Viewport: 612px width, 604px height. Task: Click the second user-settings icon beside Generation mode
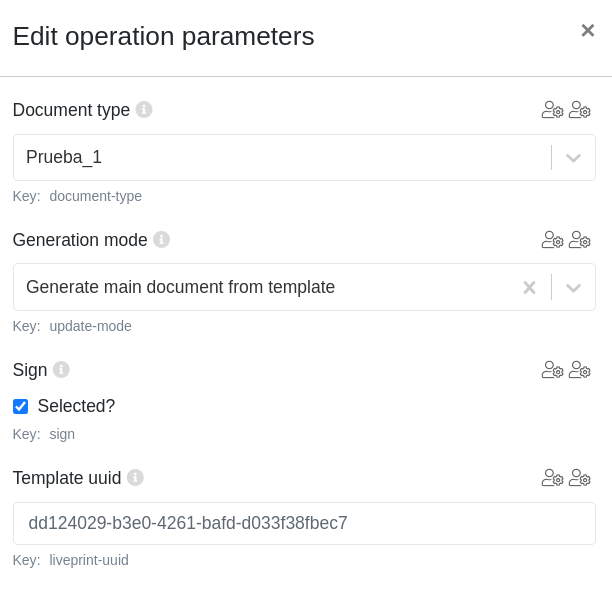point(580,240)
